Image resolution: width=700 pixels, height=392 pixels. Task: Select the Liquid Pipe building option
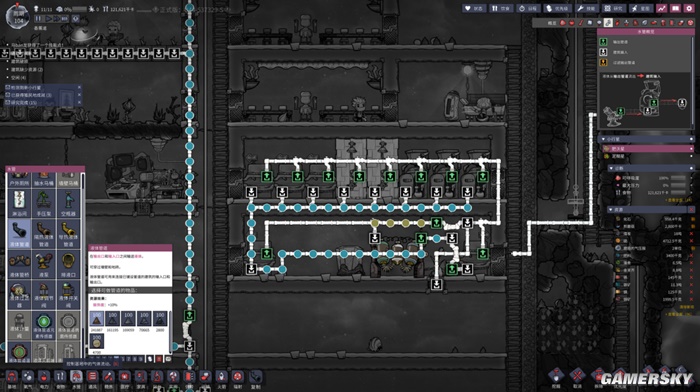[19, 234]
